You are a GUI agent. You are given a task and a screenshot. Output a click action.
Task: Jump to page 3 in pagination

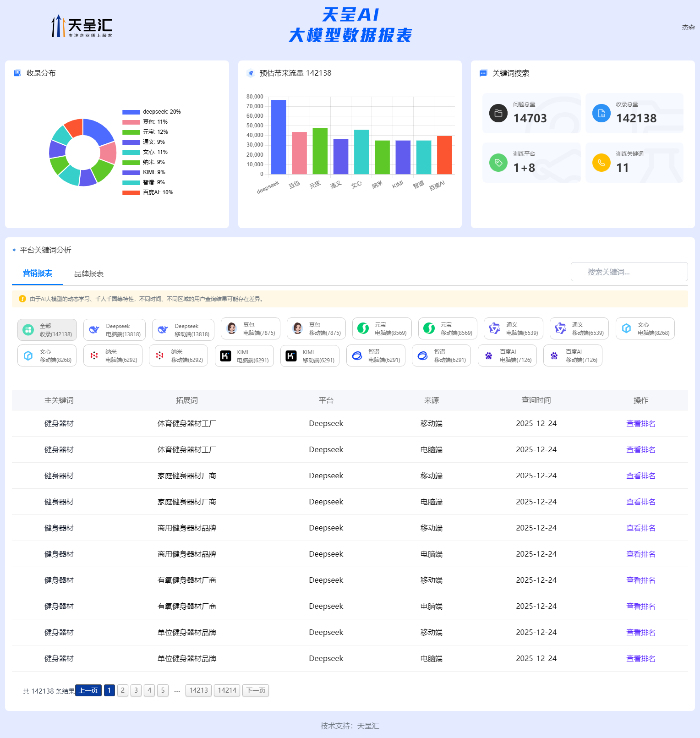136,690
